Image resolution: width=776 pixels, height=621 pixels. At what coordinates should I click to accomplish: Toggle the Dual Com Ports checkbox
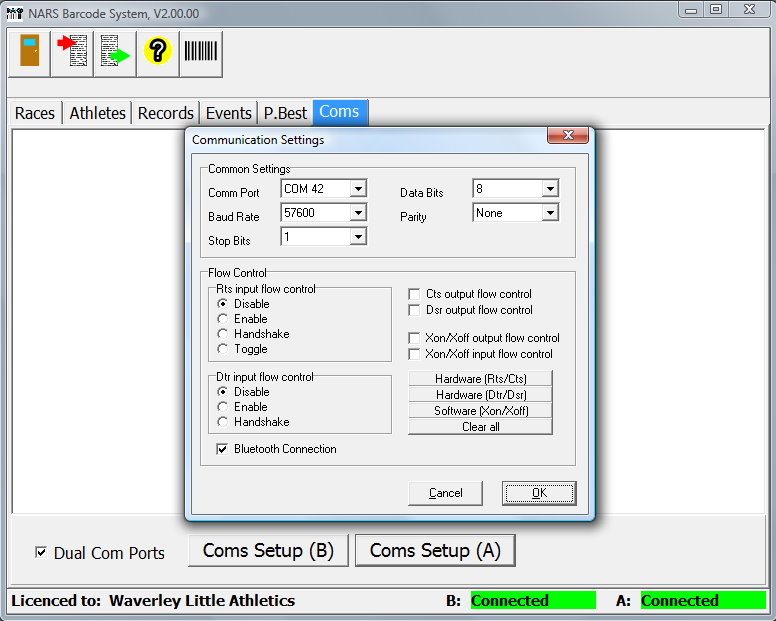[x=41, y=552]
